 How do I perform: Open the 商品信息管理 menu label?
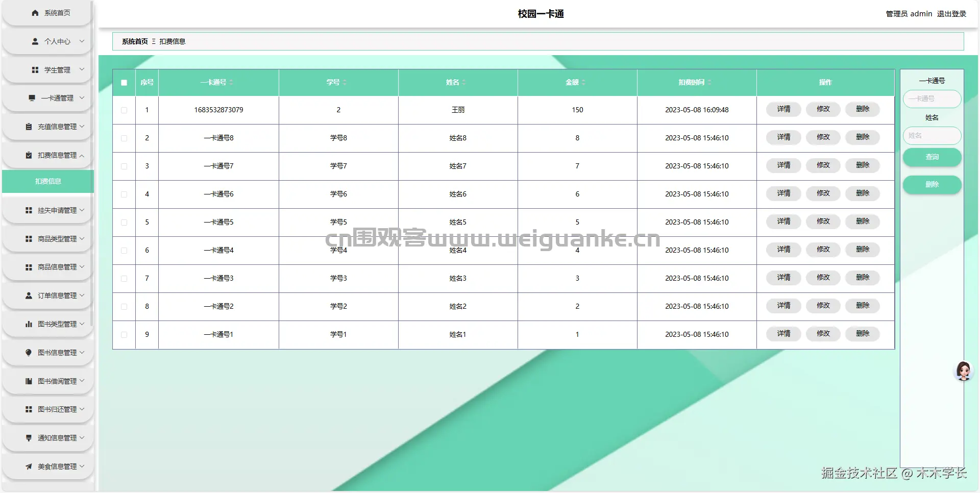tap(57, 267)
